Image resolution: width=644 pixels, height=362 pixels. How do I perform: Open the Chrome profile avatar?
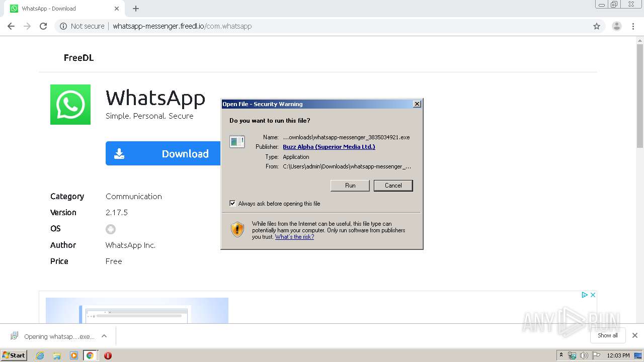617,26
